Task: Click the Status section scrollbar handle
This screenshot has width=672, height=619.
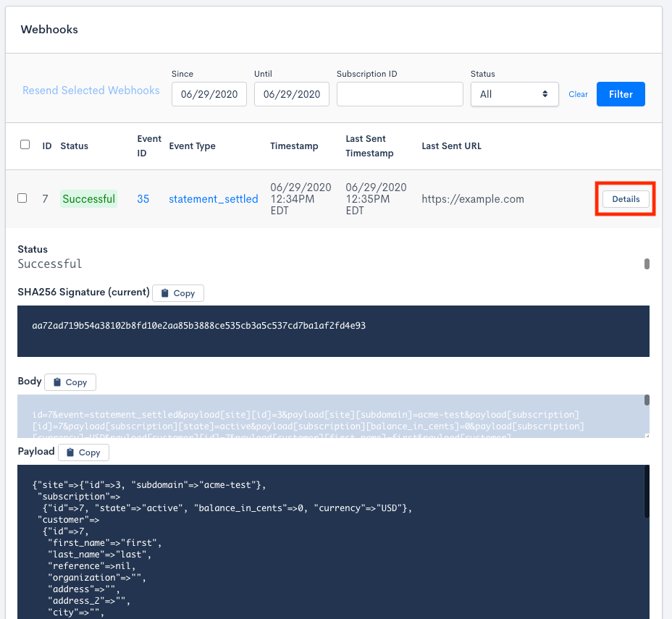Action: pyautogui.click(x=647, y=264)
